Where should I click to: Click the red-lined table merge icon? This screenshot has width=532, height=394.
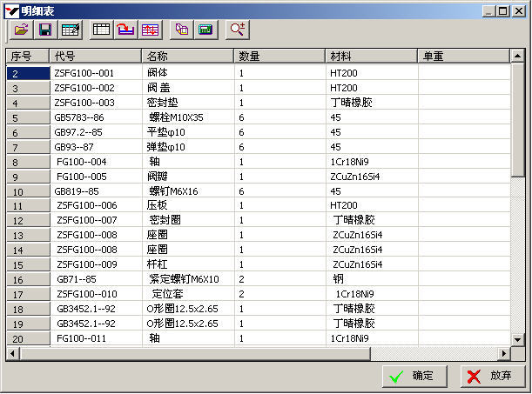pos(151,30)
